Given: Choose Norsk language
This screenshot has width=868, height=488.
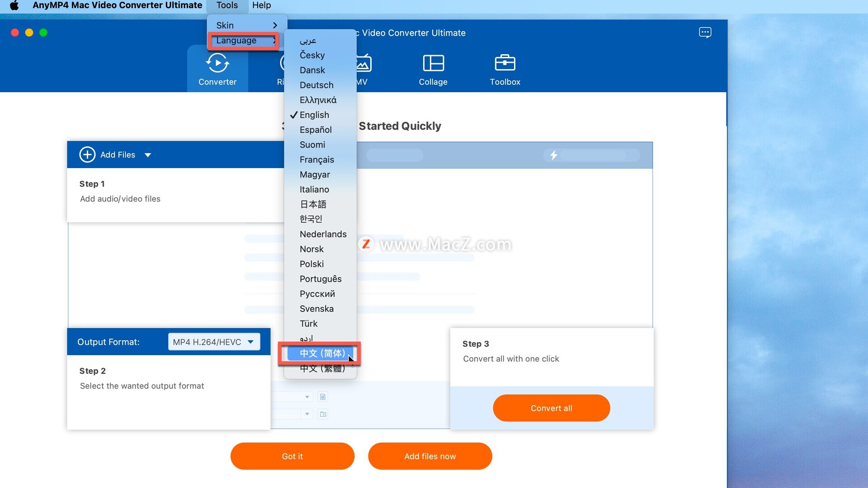Looking at the screenshot, I should pos(320,249).
